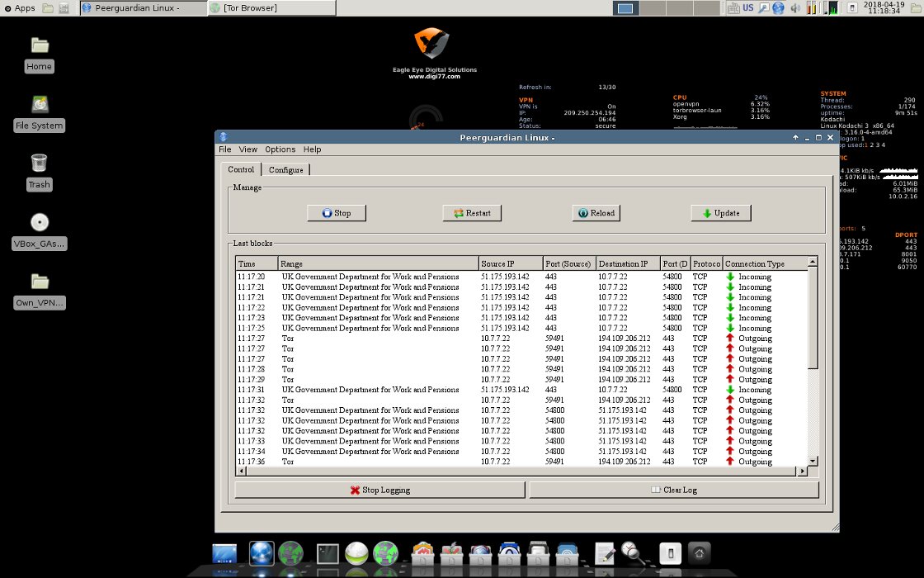Launch the terminal from the dock
924x578 pixels.
coord(328,553)
